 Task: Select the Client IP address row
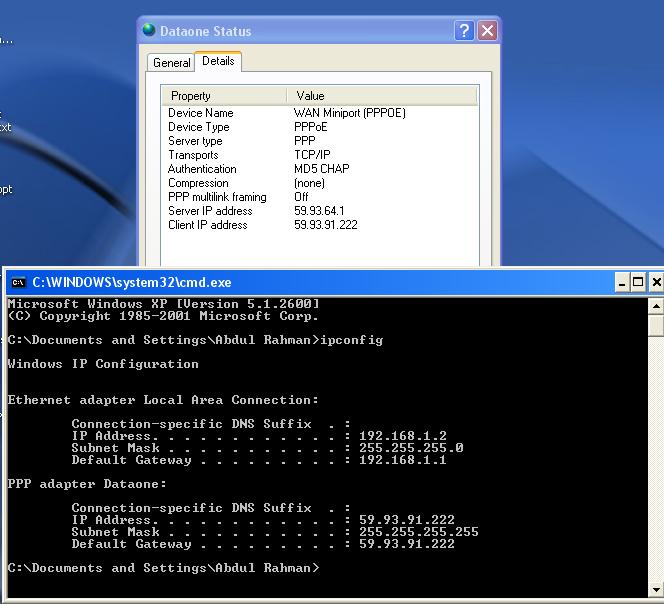320,225
